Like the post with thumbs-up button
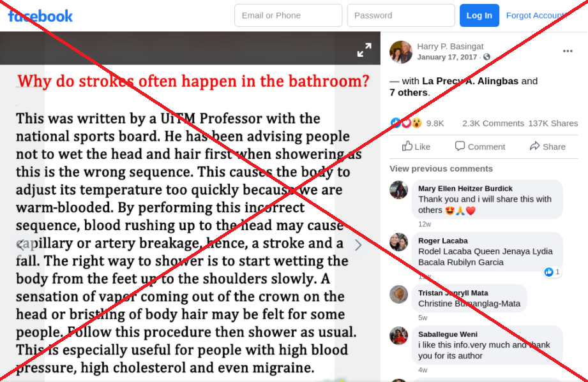588x382 pixels. tap(416, 147)
